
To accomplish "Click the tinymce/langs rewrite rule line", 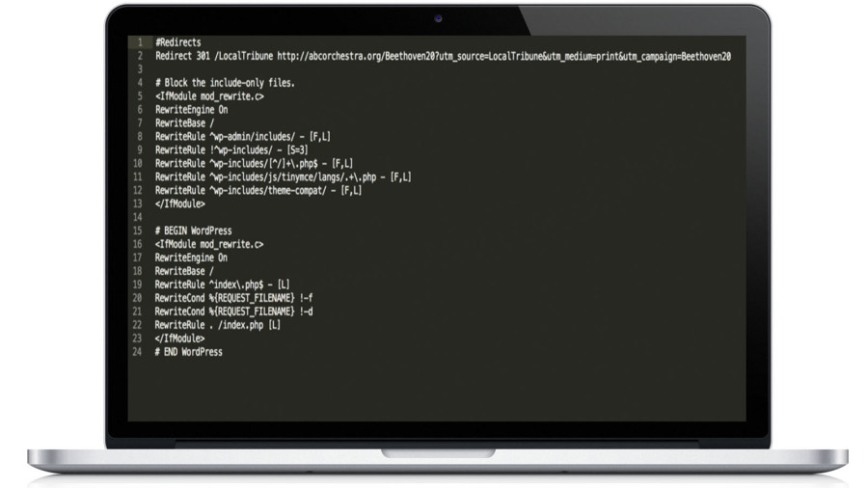I will [x=284, y=177].
